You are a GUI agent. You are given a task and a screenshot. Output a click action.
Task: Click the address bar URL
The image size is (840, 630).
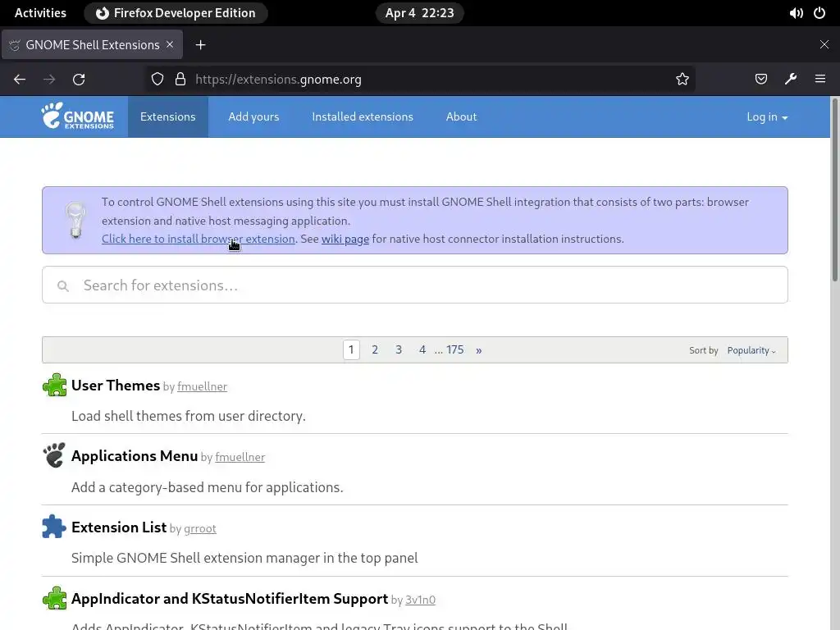(x=279, y=80)
